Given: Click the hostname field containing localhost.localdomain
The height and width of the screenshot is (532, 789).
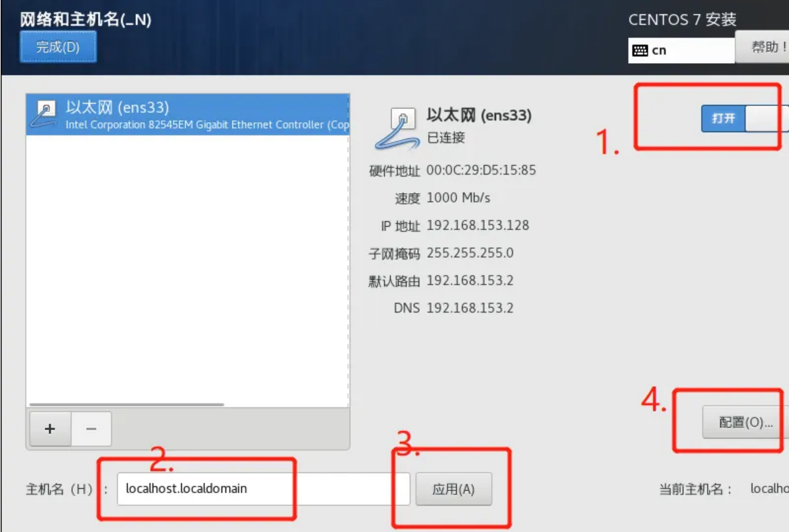Looking at the screenshot, I should coord(263,489).
